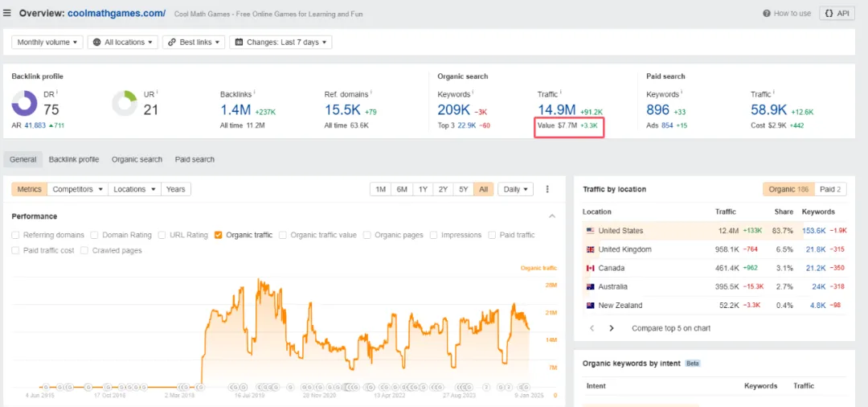Enable the URL Rating checkbox
Viewport: 868px width, 407px height.
[x=162, y=236]
